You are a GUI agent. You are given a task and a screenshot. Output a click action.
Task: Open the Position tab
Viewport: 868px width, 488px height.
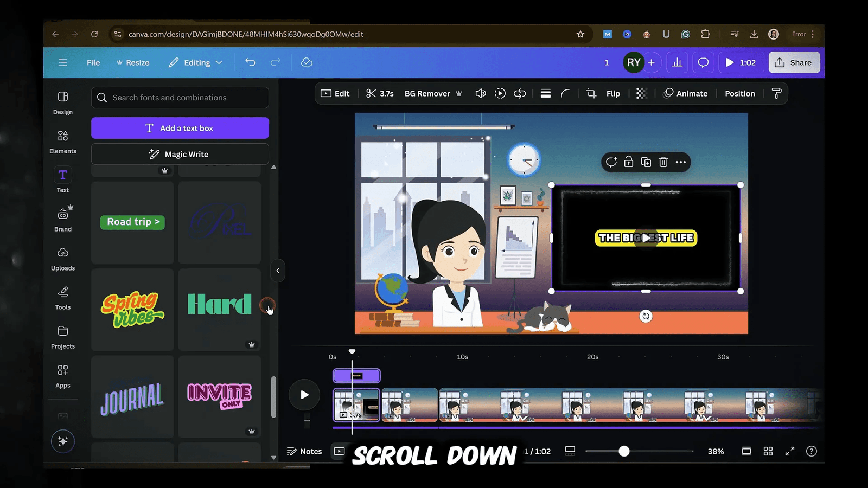point(739,93)
